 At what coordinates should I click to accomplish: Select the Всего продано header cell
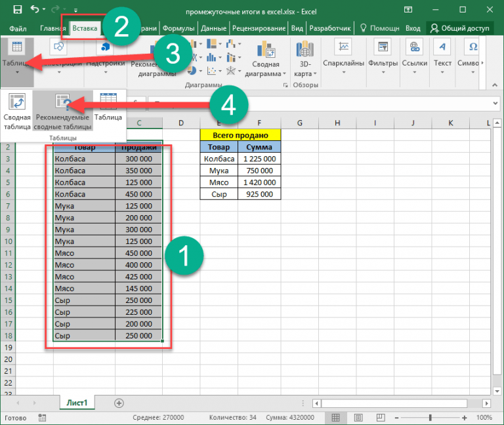(x=240, y=135)
